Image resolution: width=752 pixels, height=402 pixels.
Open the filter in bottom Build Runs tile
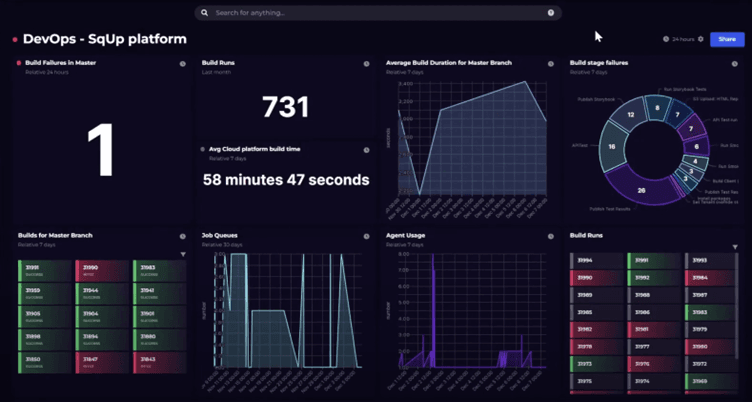pos(735,247)
